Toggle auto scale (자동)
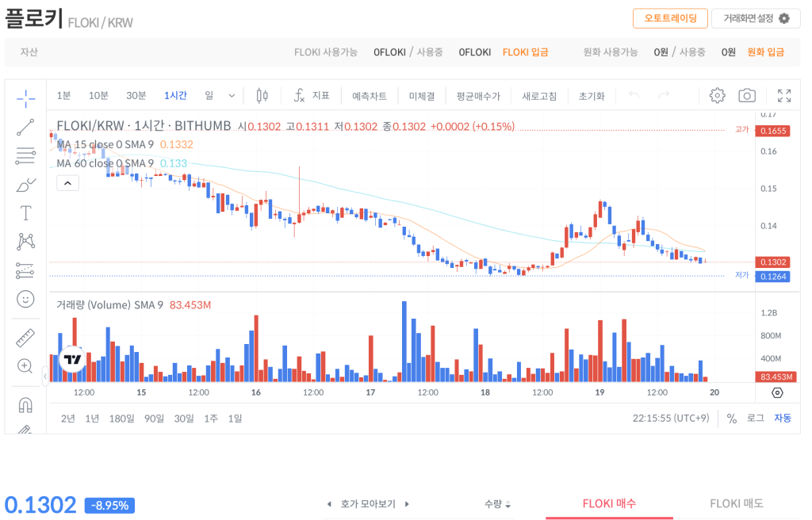 [782, 418]
